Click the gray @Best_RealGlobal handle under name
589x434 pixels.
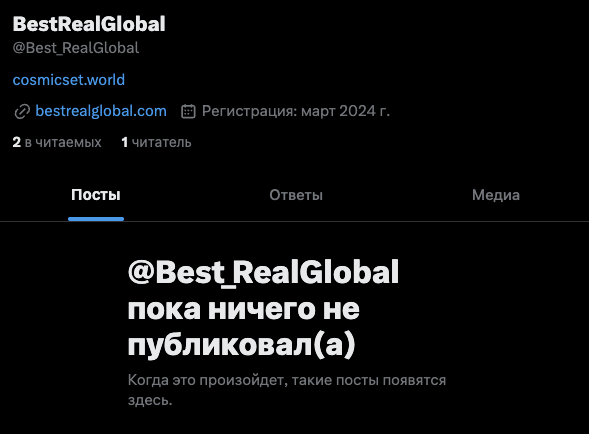pos(76,48)
